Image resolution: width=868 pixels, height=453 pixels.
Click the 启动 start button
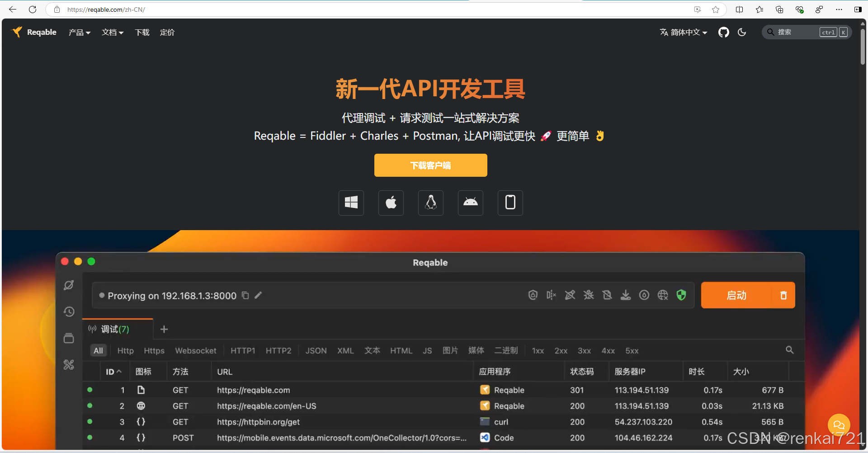pos(736,295)
